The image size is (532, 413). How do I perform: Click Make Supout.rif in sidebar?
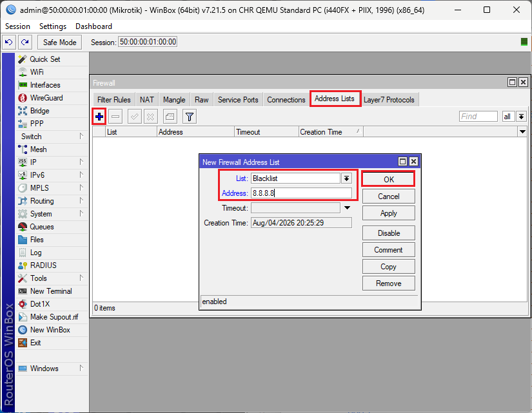tap(53, 317)
